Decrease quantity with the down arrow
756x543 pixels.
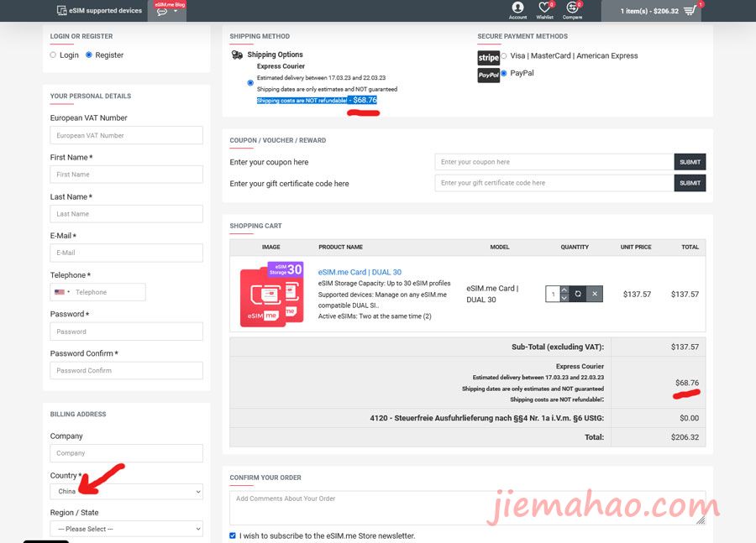pos(564,298)
